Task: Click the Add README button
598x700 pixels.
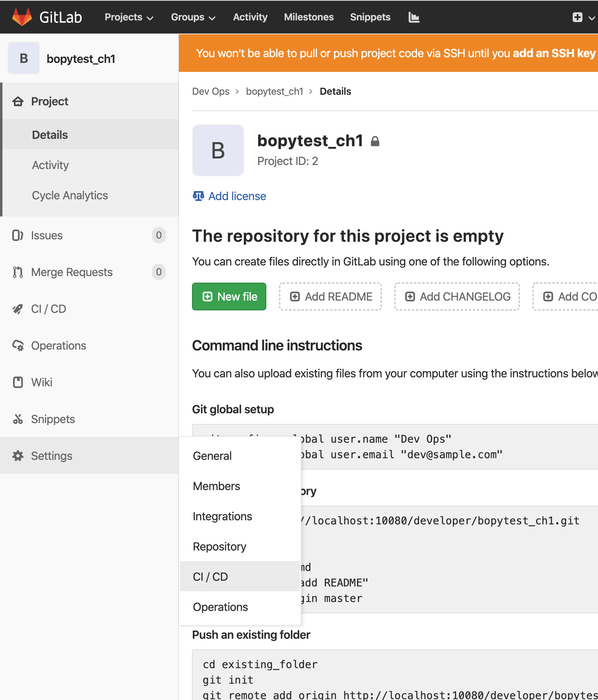Action: (330, 296)
